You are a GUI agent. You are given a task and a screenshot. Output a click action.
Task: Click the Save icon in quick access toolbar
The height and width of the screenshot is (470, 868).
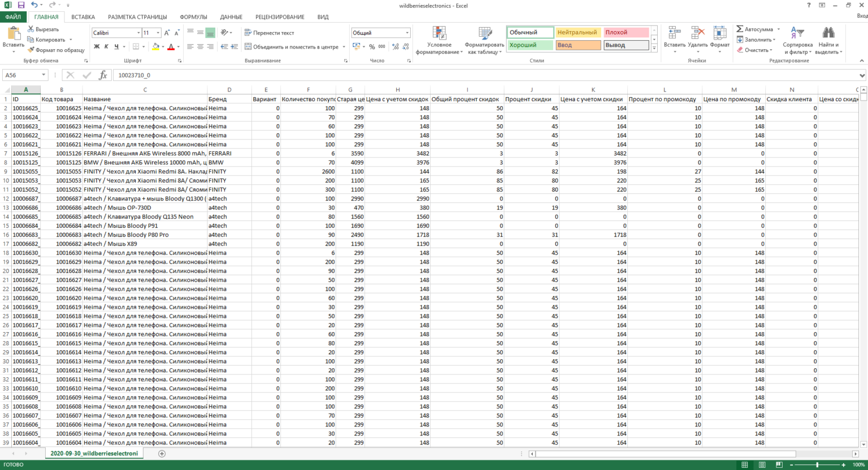[21, 5]
